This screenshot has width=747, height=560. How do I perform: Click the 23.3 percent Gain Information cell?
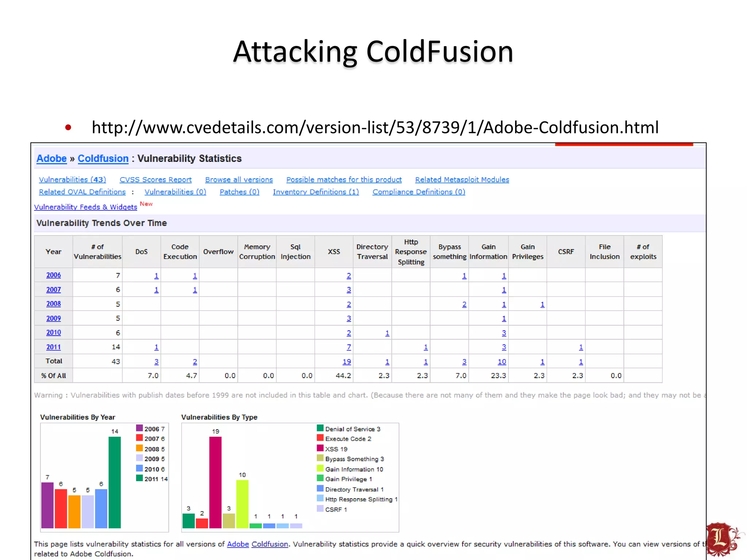488,376
